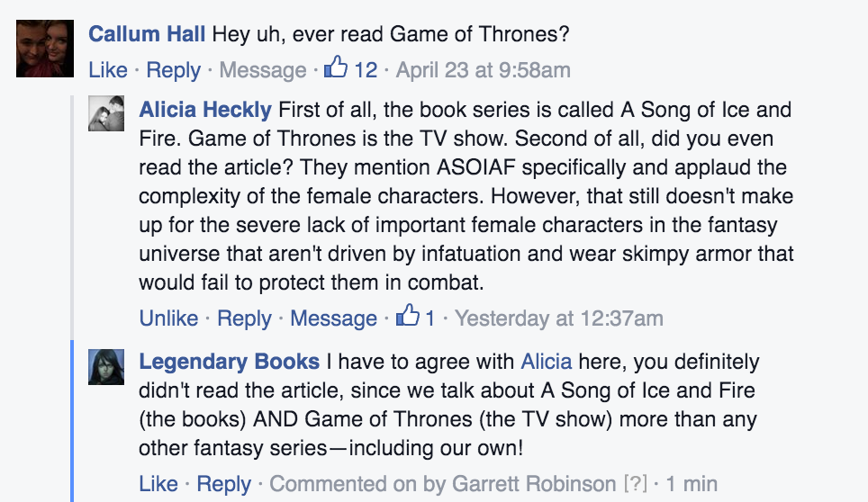
Task: Reply to Callum Hall's comment
Action: (x=173, y=70)
